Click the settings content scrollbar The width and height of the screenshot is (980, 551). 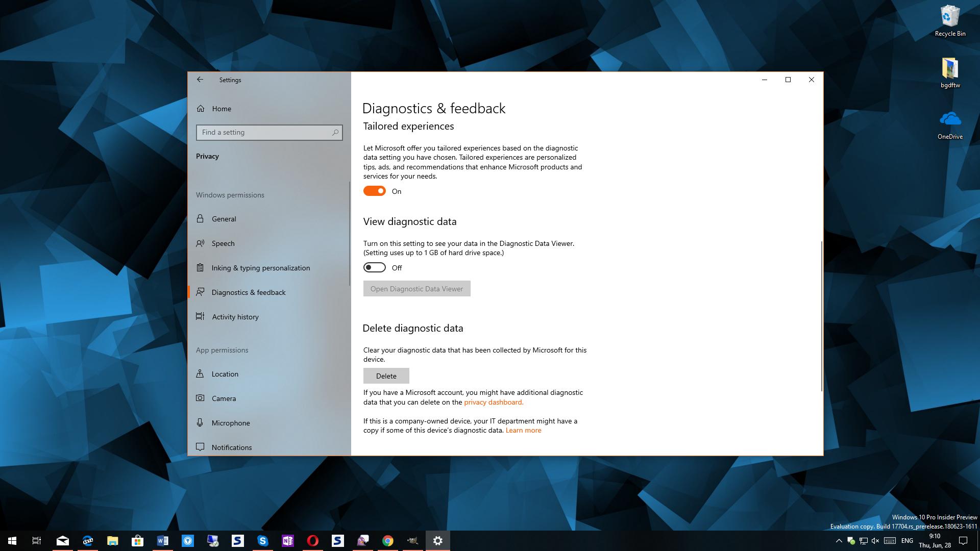coord(821,316)
